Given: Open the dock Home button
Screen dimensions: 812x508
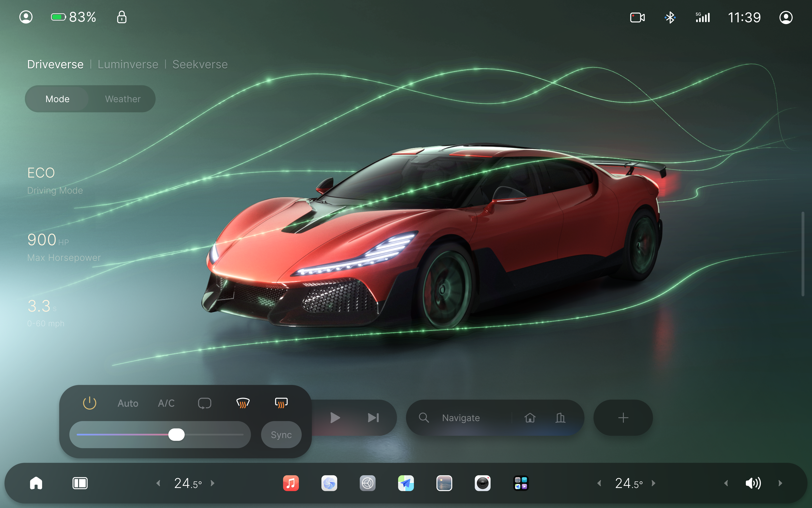Looking at the screenshot, I should click(36, 483).
